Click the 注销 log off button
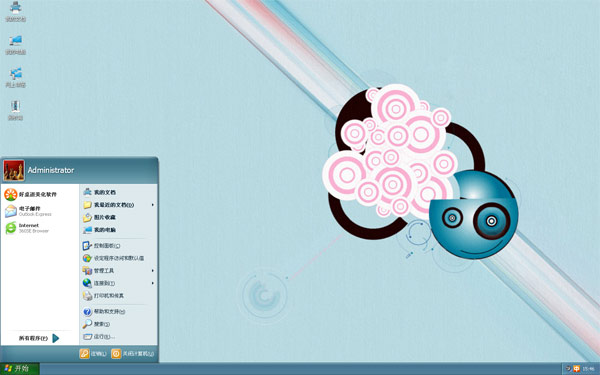The width and height of the screenshot is (600, 375). [93, 354]
